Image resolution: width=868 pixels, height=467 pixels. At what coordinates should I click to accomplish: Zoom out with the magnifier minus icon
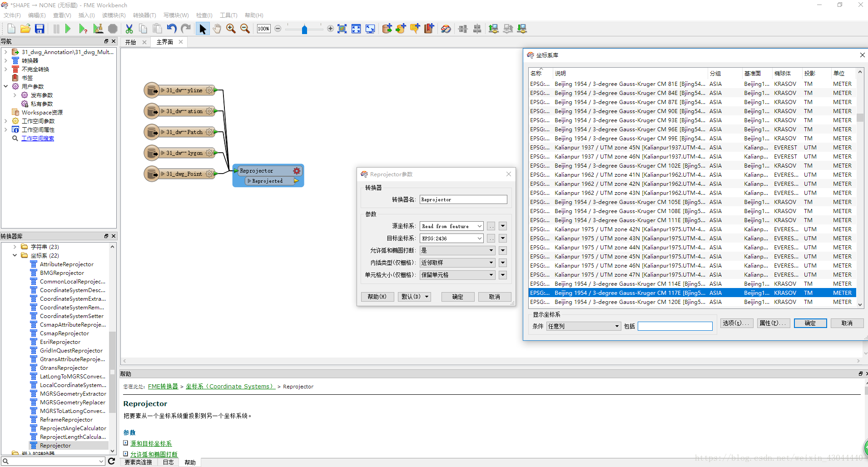click(245, 29)
